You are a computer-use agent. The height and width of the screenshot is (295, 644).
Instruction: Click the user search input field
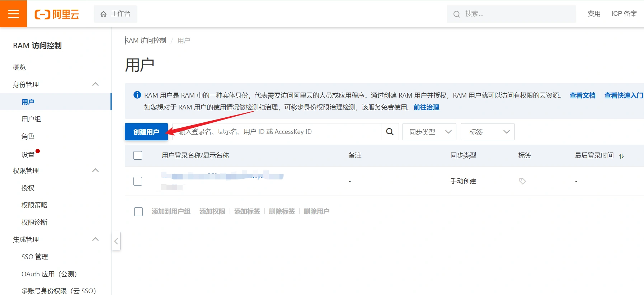(x=276, y=132)
